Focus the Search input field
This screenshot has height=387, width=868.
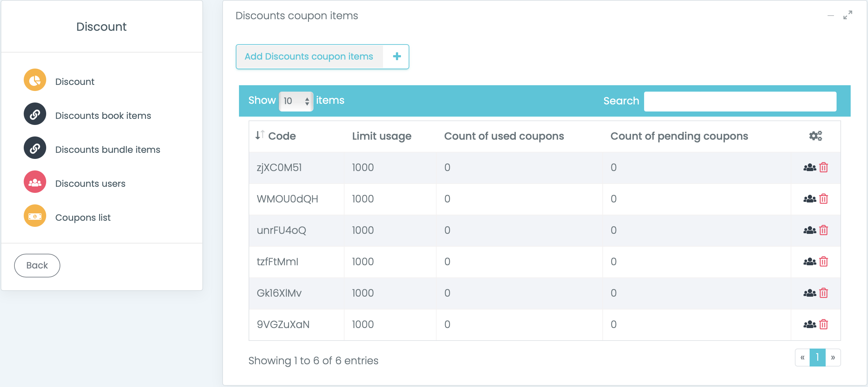point(740,101)
